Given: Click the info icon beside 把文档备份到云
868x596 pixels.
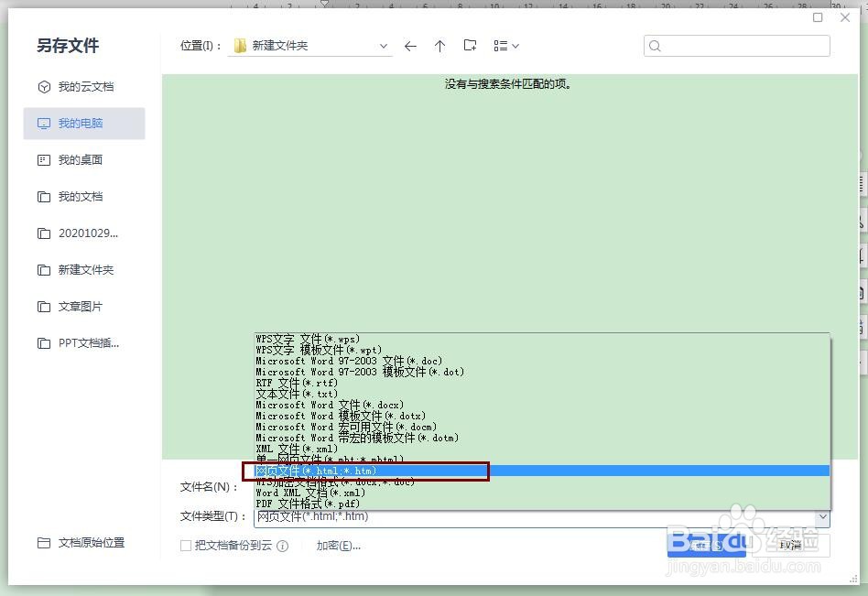Looking at the screenshot, I should [284, 545].
